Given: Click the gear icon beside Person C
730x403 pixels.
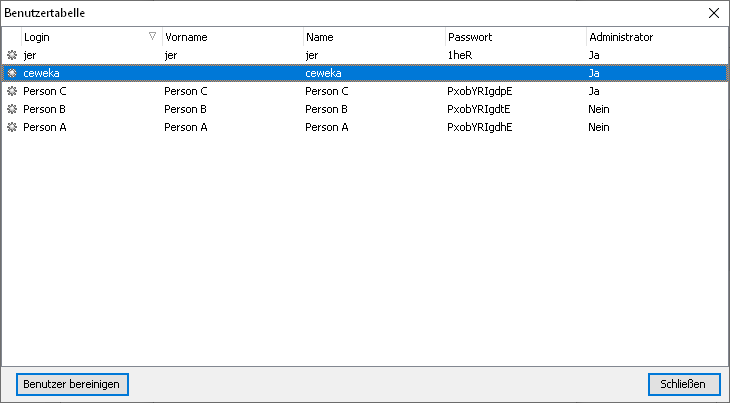Looking at the screenshot, I should (x=12, y=91).
